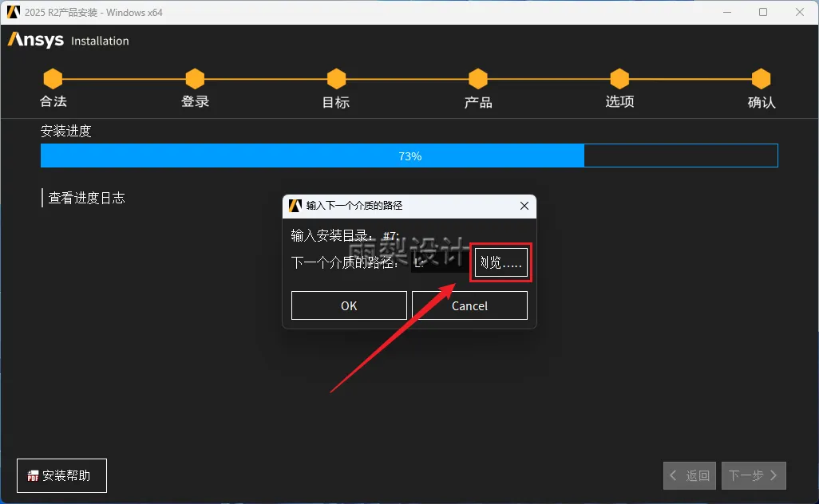The width and height of the screenshot is (819, 504).
Task: Cancel the next media path dialog
Action: (x=469, y=305)
